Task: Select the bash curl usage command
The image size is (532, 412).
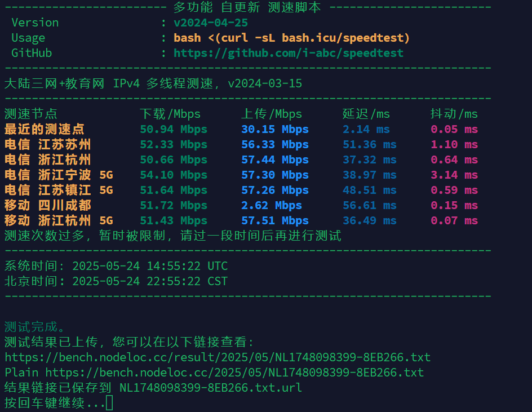Action: click(x=291, y=38)
